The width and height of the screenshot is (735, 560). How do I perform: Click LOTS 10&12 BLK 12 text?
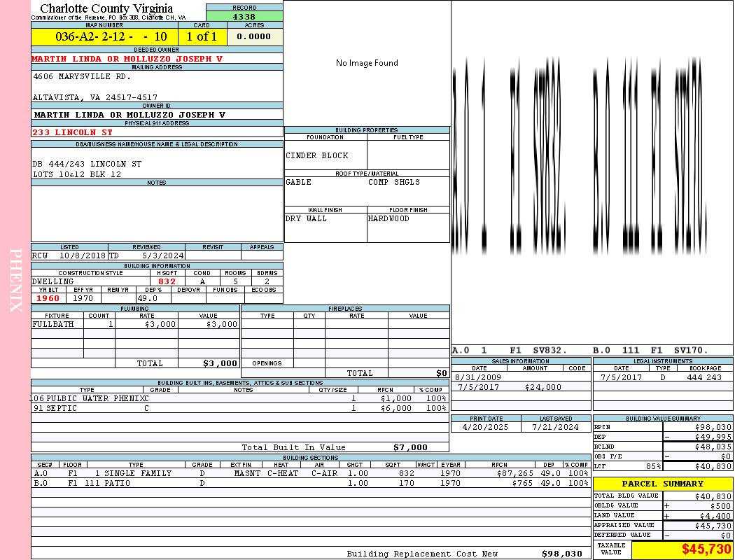(77, 174)
